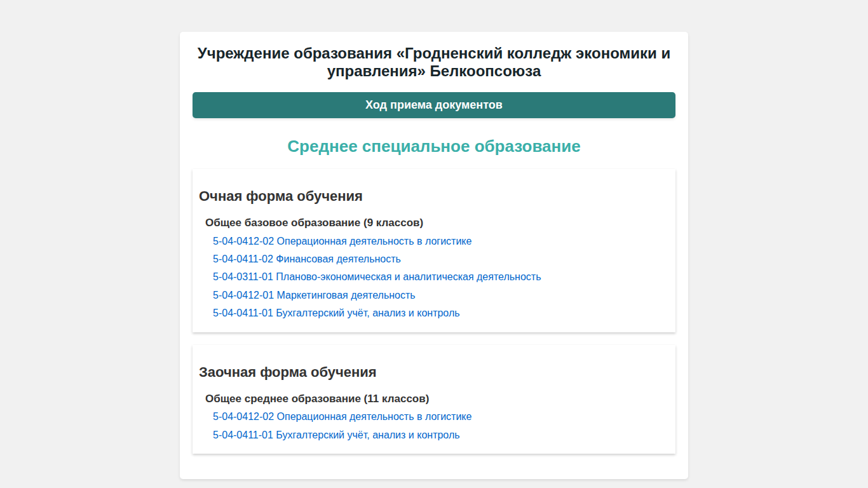Image resolution: width=868 pixels, height=488 pixels.
Task: Click the «Заочная форма обучения» section heading
Action: tap(288, 372)
